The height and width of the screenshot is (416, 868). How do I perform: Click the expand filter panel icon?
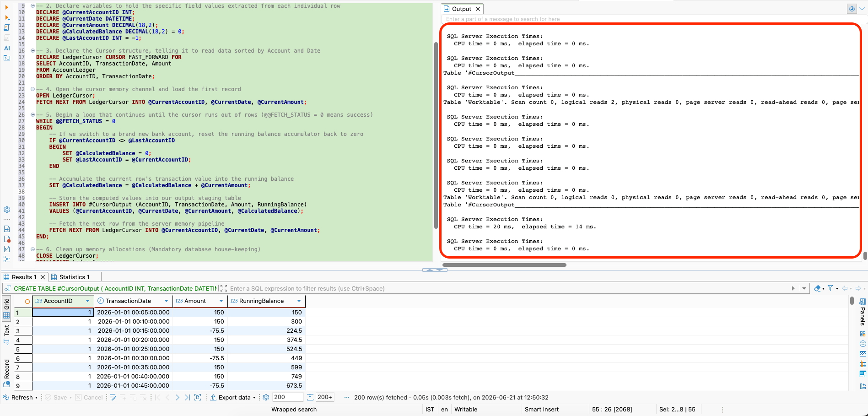point(223,288)
